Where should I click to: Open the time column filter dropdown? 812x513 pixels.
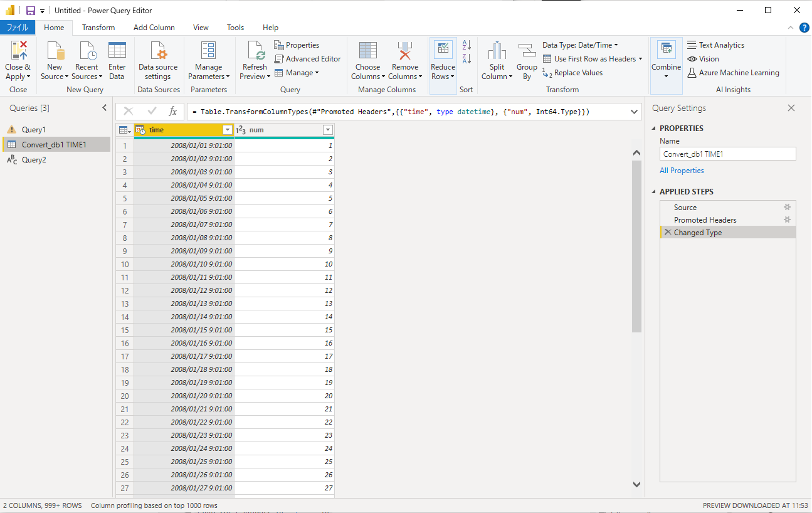coord(227,130)
